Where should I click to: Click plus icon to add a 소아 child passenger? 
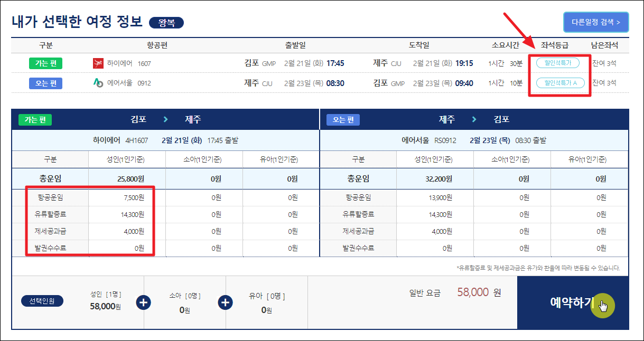point(143,302)
